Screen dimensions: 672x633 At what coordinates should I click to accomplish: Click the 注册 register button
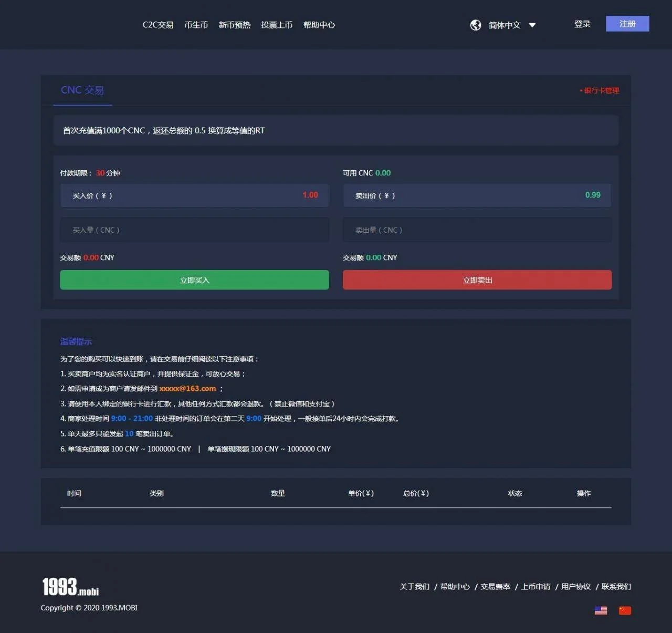[x=627, y=24]
